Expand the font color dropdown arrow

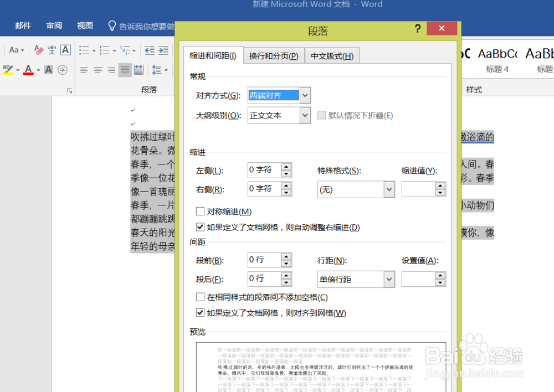[x=38, y=70]
